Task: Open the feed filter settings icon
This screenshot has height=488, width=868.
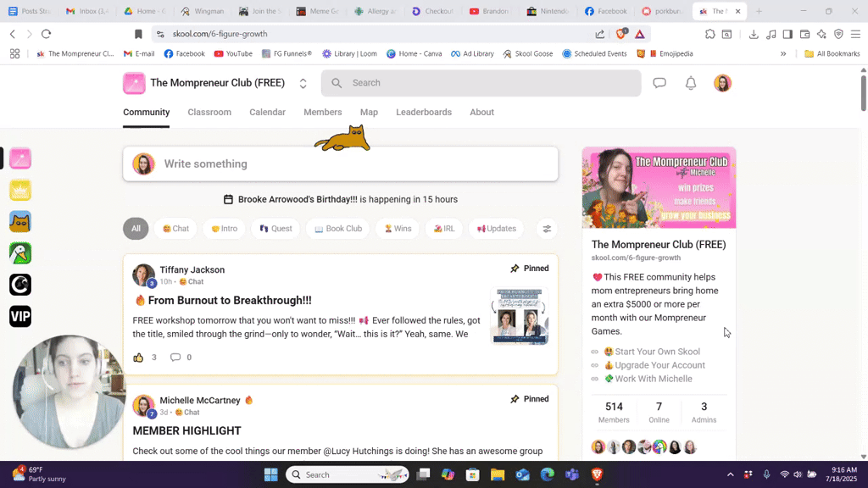Action: [x=547, y=229]
